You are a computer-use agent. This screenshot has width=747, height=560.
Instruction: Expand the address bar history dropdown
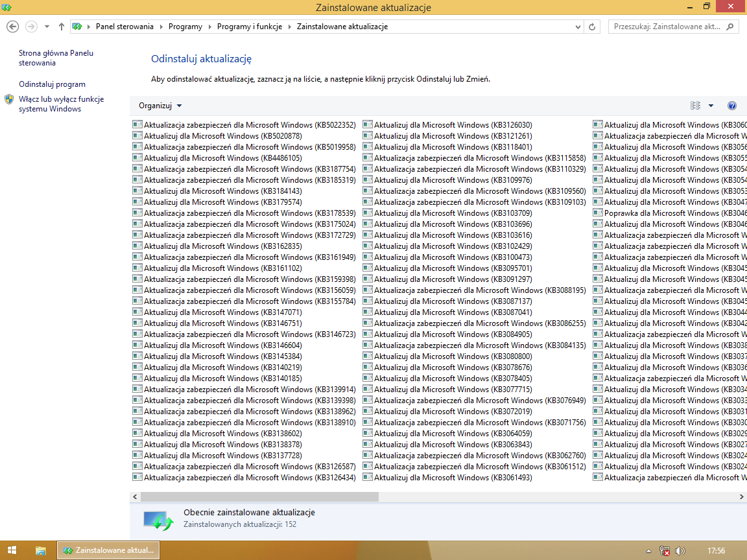(x=578, y=27)
